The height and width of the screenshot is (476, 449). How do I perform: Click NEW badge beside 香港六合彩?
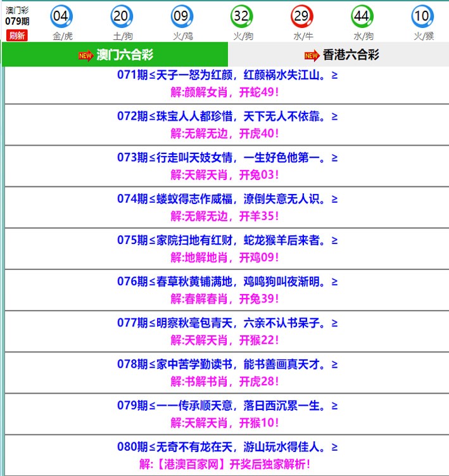click(x=312, y=56)
